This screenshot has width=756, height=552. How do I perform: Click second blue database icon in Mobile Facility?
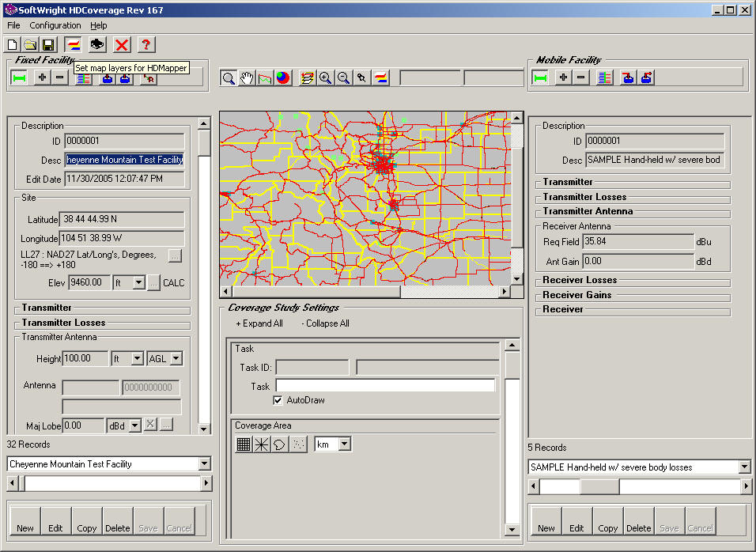646,78
